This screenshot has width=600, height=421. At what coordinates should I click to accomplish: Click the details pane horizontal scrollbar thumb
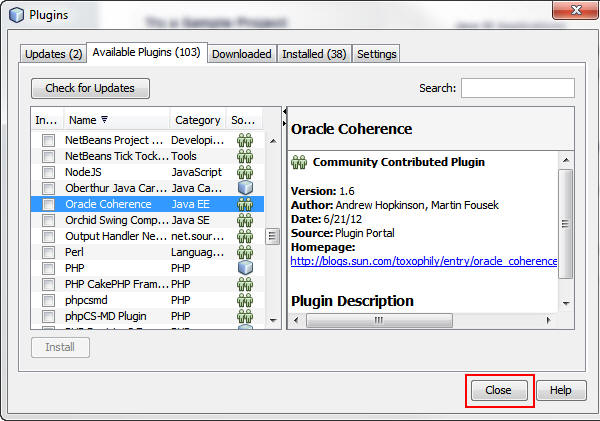[379, 320]
